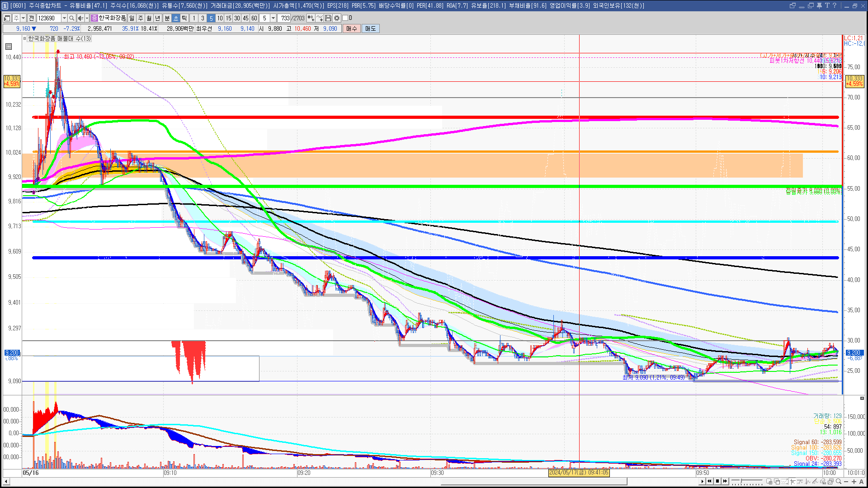Click the 매수 buy button
This screenshot has width=868, height=488.
[x=351, y=28]
